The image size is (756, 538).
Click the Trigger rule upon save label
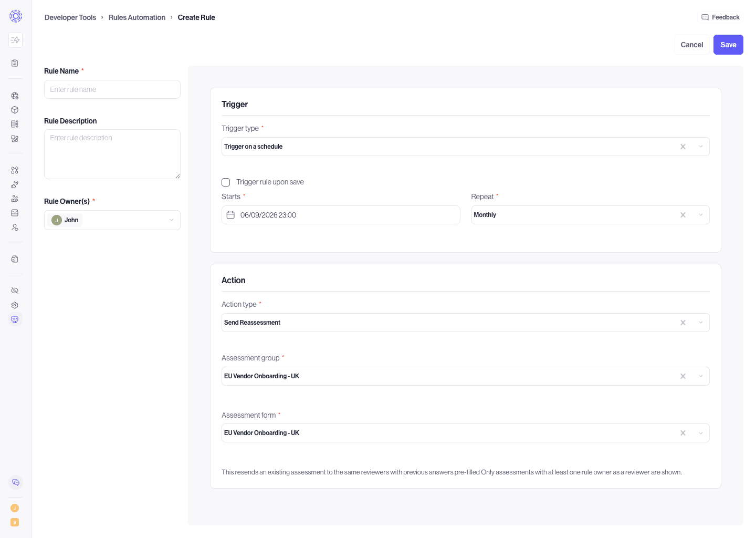point(270,182)
